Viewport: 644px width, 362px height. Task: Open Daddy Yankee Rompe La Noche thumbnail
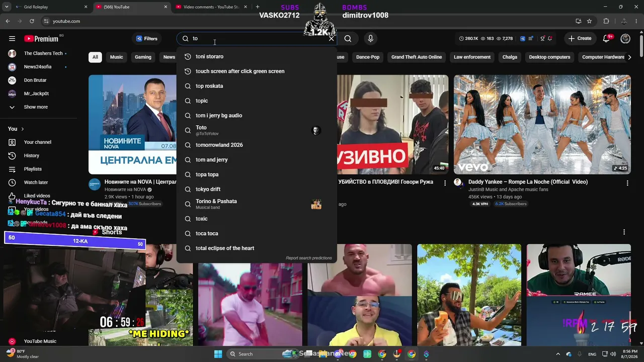click(542, 125)
